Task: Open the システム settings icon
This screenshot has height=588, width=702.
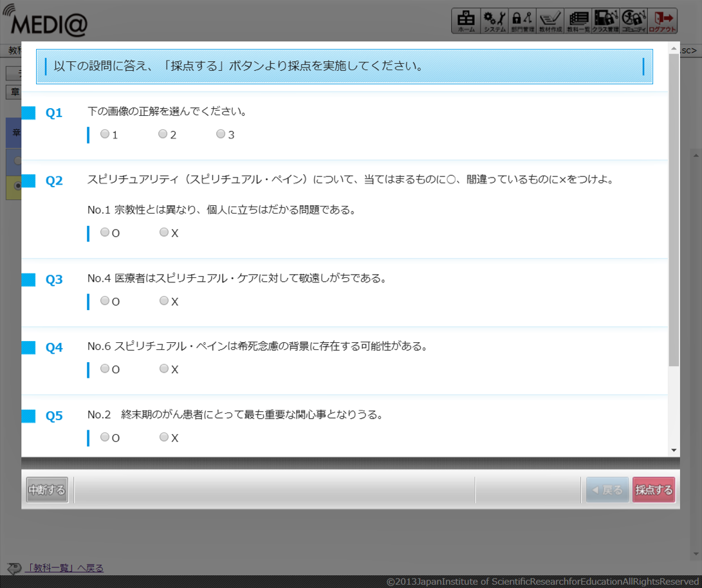Action: pos(495,21)
